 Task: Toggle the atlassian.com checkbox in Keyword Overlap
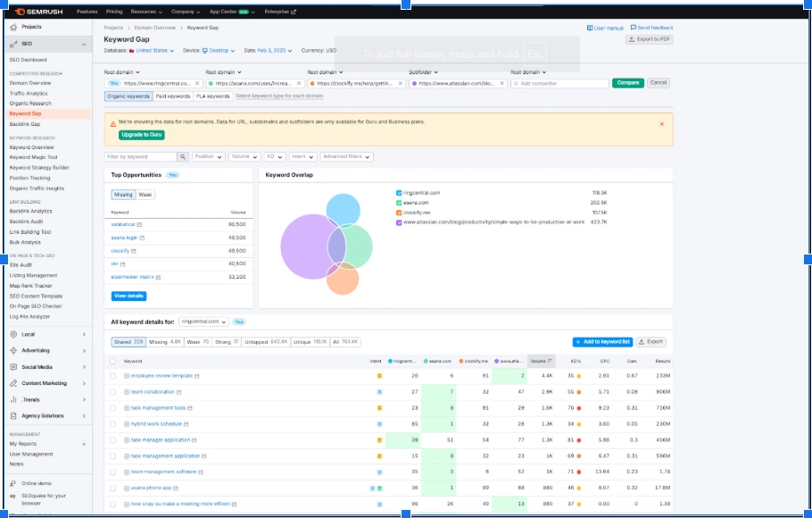[x=399, y=222]
